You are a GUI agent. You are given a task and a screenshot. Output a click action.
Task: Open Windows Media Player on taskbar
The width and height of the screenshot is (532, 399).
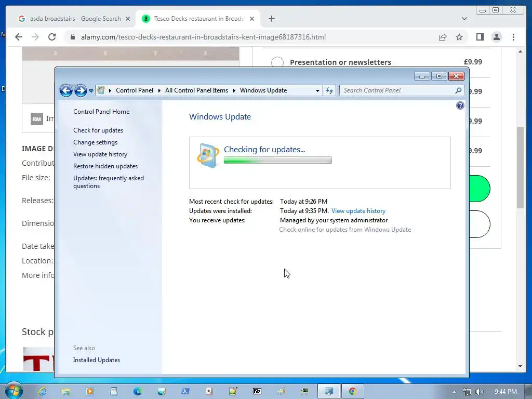coord(90,392)
